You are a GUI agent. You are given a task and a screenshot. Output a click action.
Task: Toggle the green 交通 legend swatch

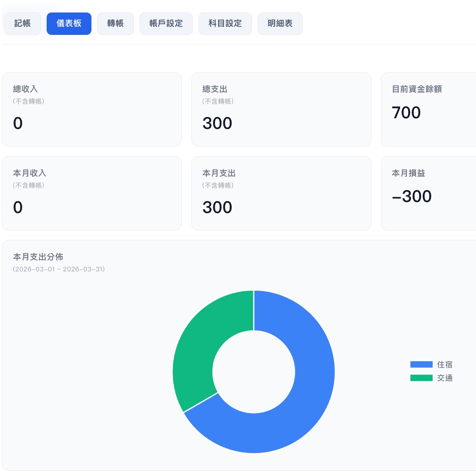pos(421,378)
